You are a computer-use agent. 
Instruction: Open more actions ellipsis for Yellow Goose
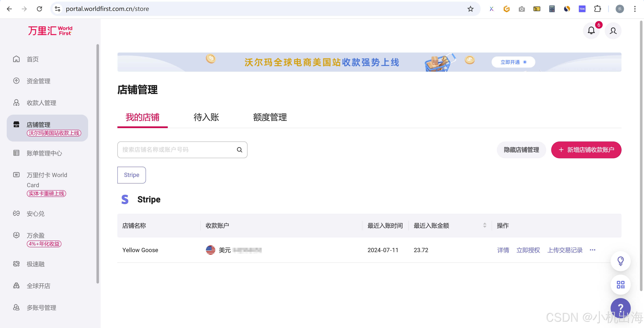click(593, 250)
